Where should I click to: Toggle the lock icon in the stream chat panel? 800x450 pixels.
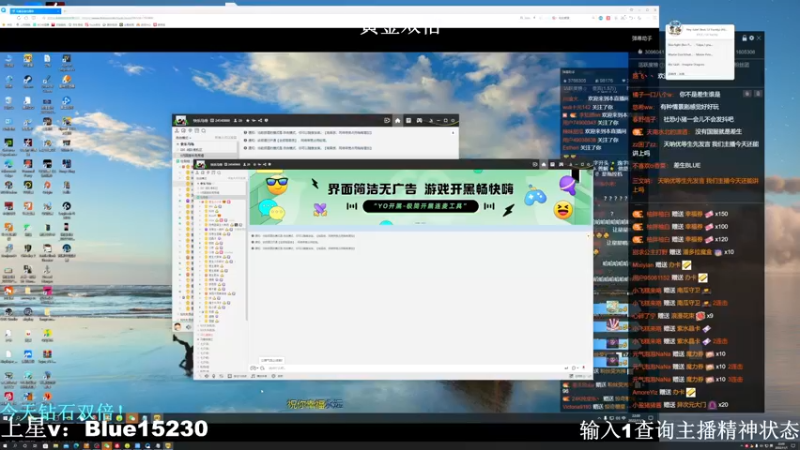(744, 38)
